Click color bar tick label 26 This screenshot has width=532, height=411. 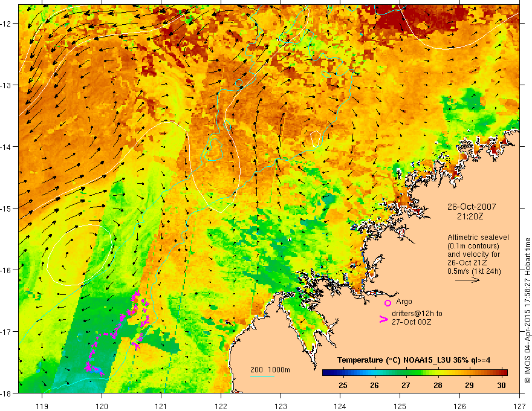(x=374, y=385)
